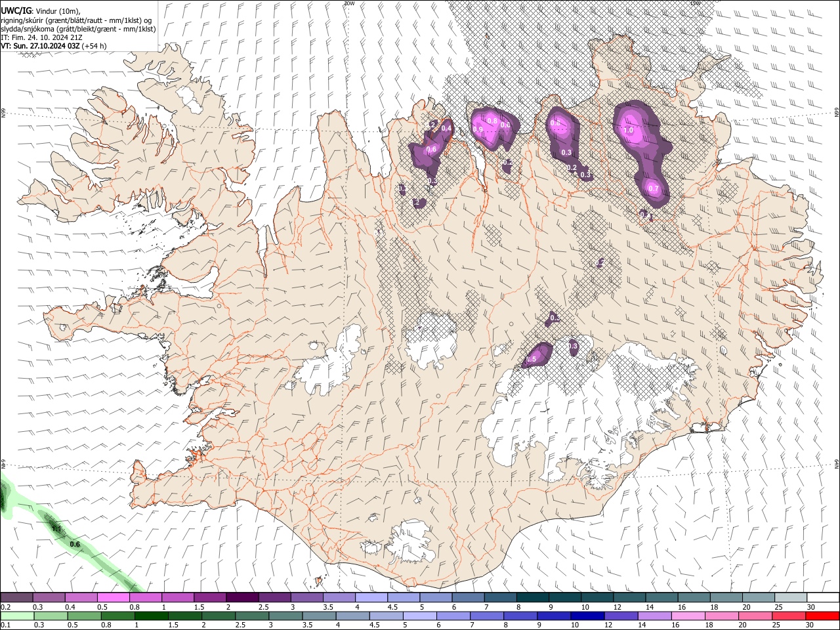
Task: Pick the darkest purple 2 swatch in the snow scale
Action: (242, 597)
